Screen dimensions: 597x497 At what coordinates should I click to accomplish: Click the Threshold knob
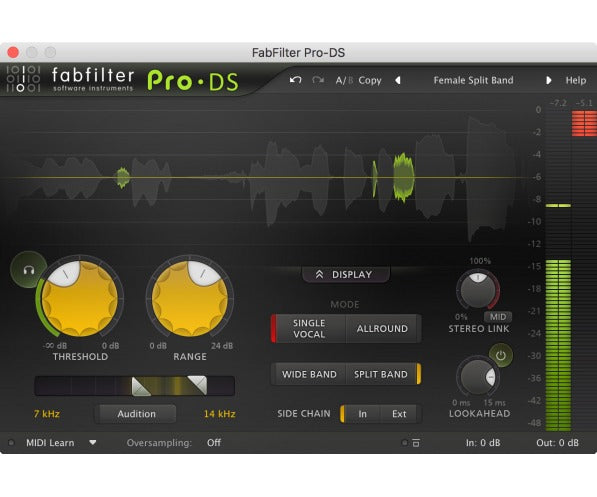click(x=80, y=299)
